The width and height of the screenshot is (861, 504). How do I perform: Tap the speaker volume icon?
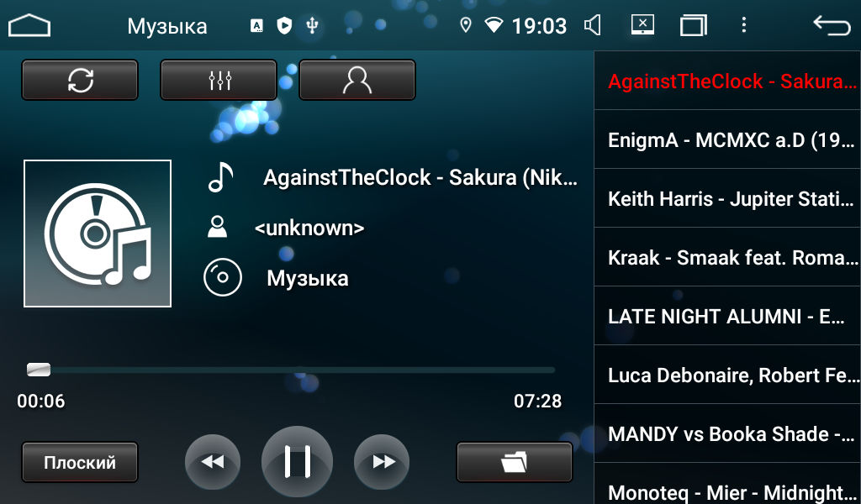[x=593, y=25]
